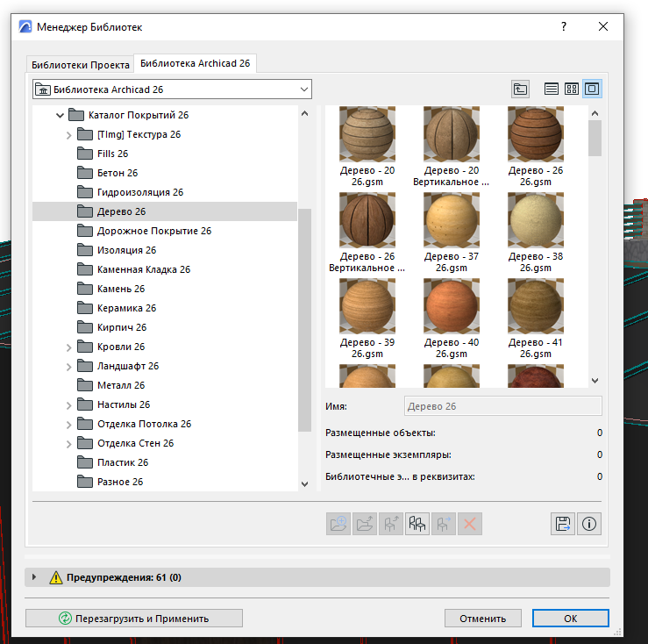Screen dimensions: 648x644
Task: Open the Библиотека Archicad 26 dropdown
Action: (172, 89)
